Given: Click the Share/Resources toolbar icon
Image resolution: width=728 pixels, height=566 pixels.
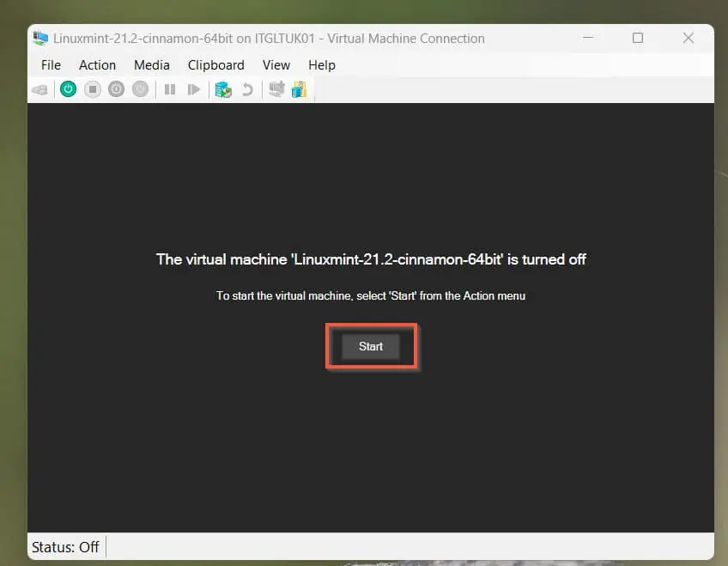Looking at the screenshot, I should [299, 89].
